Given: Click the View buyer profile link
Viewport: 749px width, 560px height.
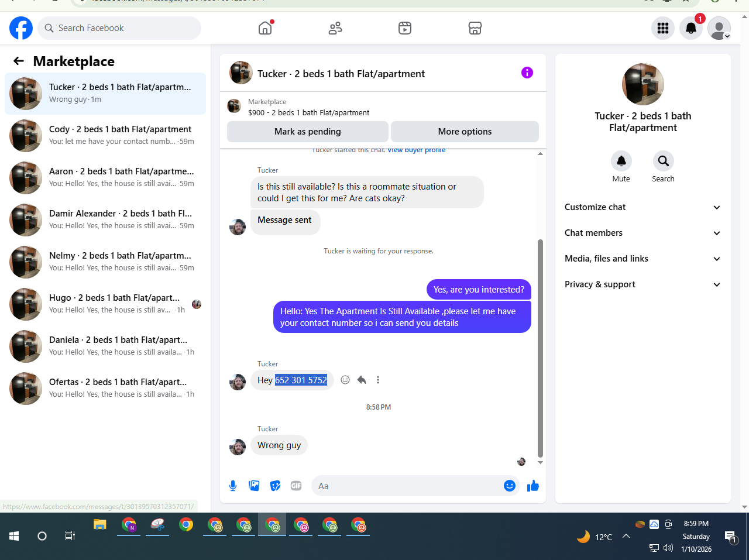Looking at the screenshot, I should tap(416, 150).
